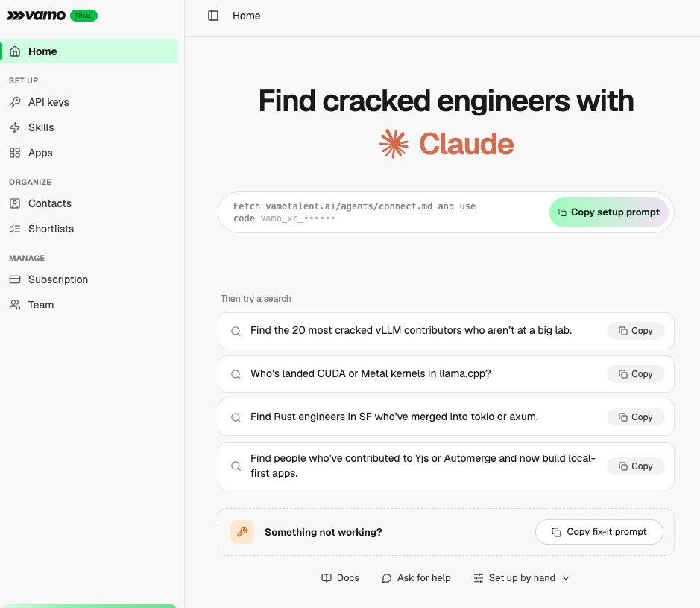Viewport: 700px width, 608px height.
Task: Click the Vamo logo
Action: pos(36,16)
